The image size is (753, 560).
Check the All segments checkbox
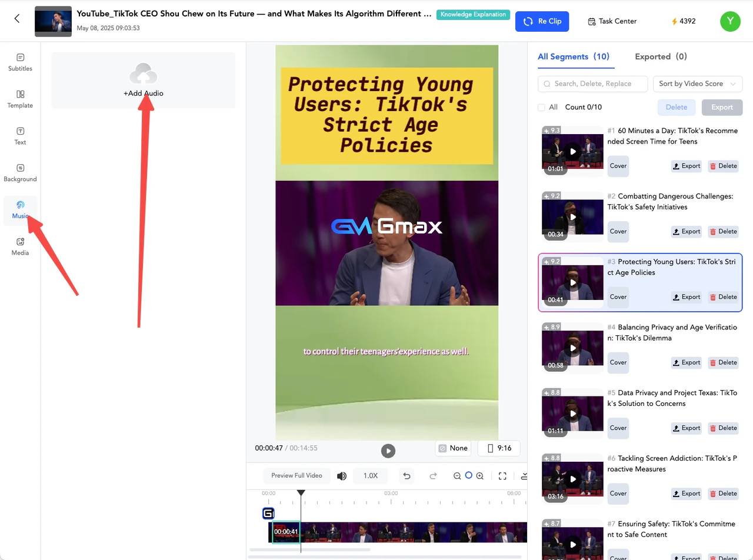click(x=541, y=107)
